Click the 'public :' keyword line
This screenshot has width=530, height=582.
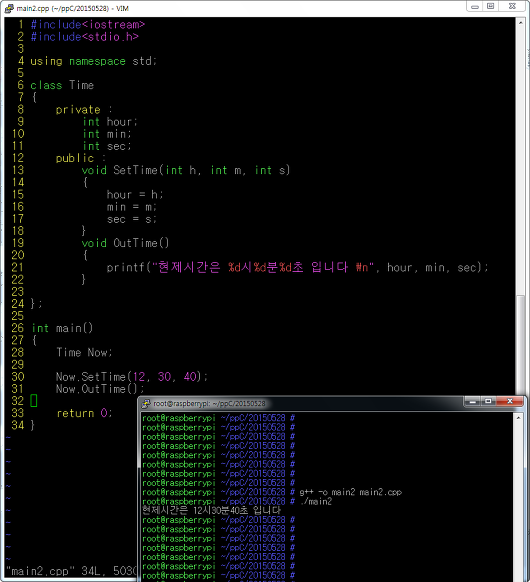(x=81, y=158)
